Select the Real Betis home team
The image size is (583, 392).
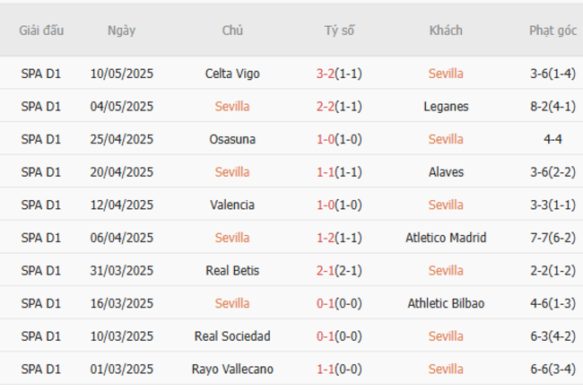point(232,271)
